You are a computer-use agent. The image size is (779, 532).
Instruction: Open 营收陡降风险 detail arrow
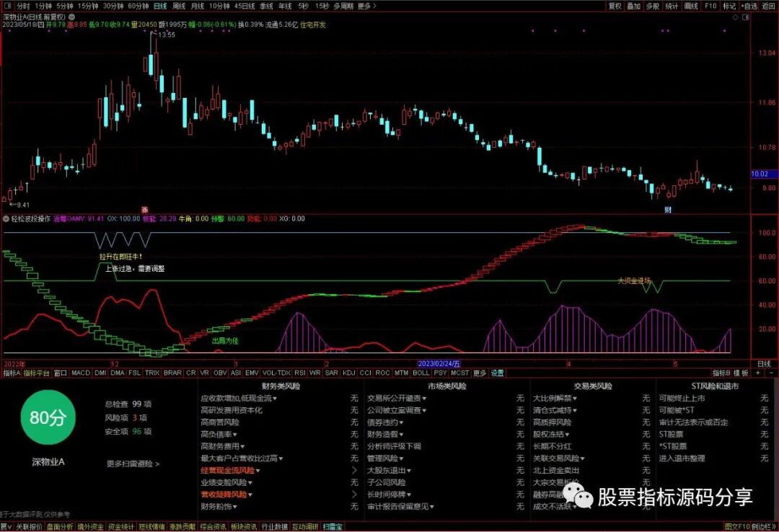coord(354,495)
